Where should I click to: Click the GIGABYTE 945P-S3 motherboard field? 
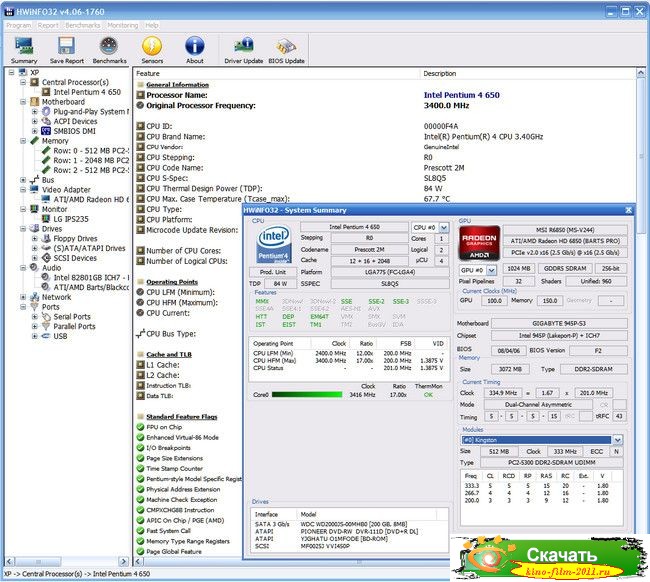559,323
